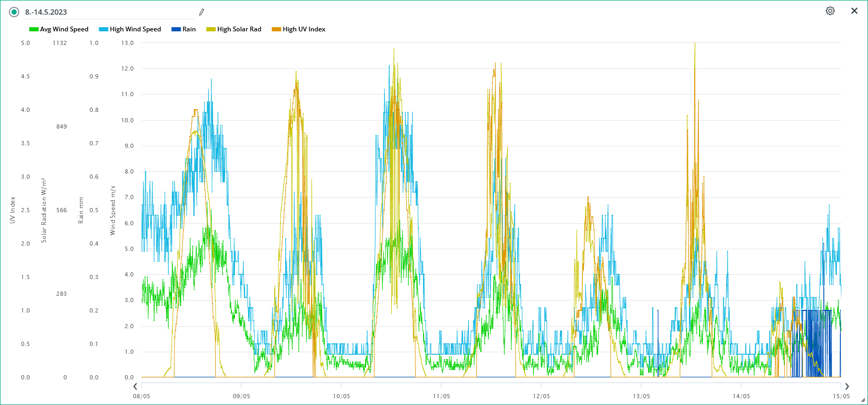Viewport: 868px width, 405px height.
Task: Toggle Avg Wind Speed legend series
Action: point(59,29)
